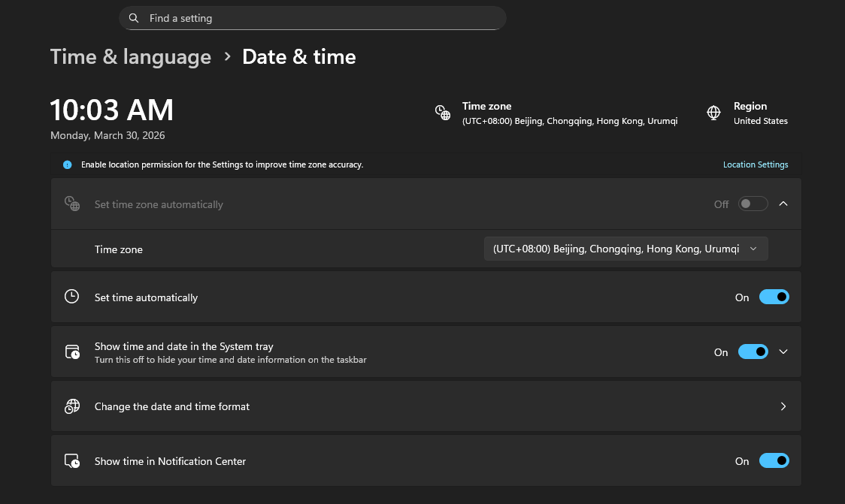Click the System tray calendar-clock icon
This screenshot has width=845, height=504.
coord(72,352)
